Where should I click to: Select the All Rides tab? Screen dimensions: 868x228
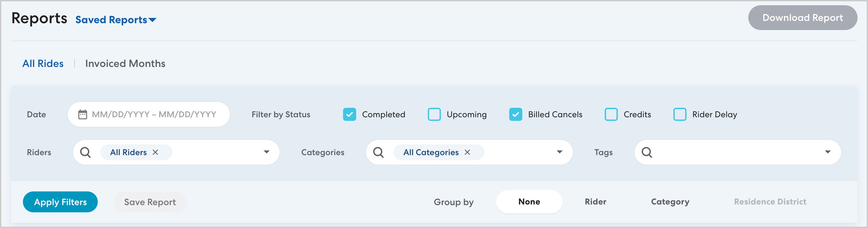pyautogui.click(x=43, y=64)
